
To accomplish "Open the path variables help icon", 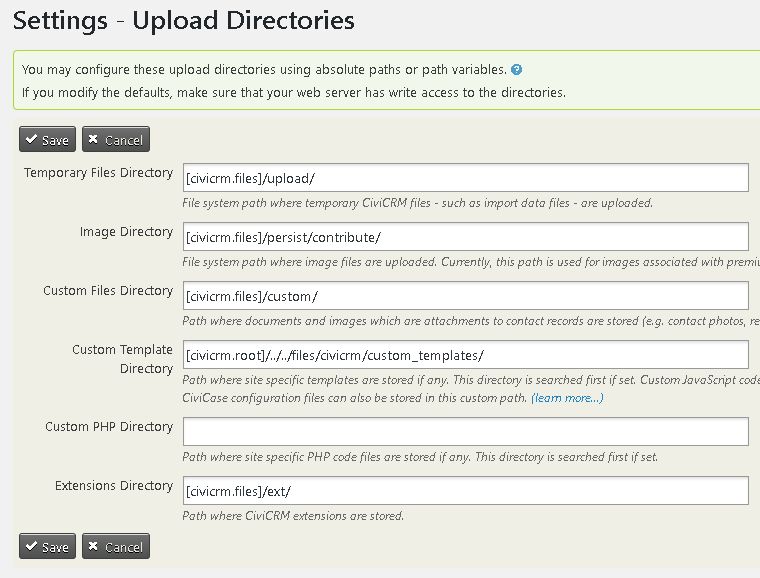I will [x=517, y=70].
